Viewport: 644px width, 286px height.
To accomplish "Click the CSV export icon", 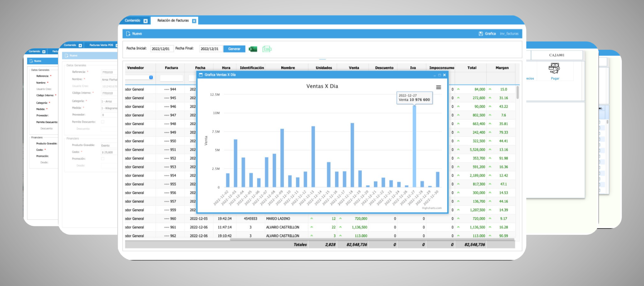I will pos(267,49).
